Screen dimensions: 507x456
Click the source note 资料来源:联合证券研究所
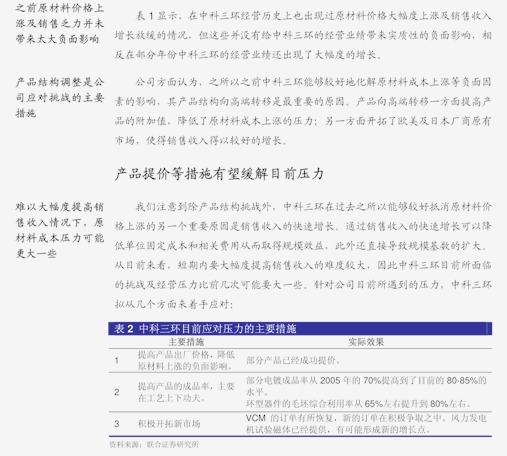click(154, 444)
